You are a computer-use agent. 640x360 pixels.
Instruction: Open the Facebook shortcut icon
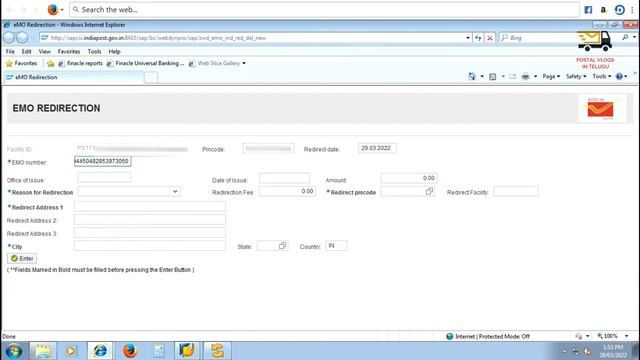pos(588,10)
